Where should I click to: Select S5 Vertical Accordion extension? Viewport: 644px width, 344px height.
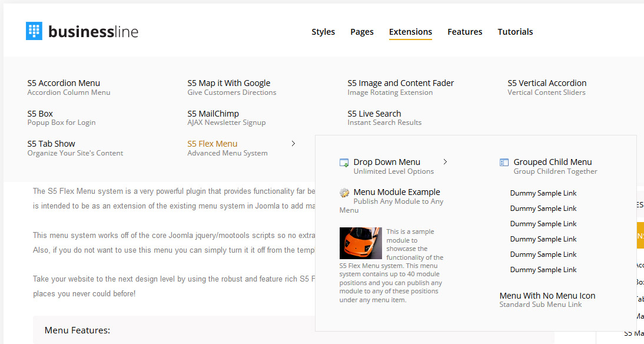(547, 83)
